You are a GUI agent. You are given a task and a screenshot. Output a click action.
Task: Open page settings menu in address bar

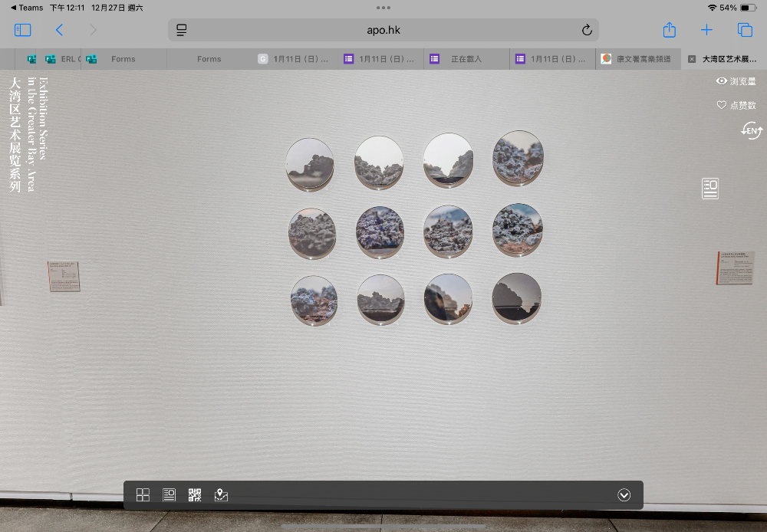tap(182, 31)
